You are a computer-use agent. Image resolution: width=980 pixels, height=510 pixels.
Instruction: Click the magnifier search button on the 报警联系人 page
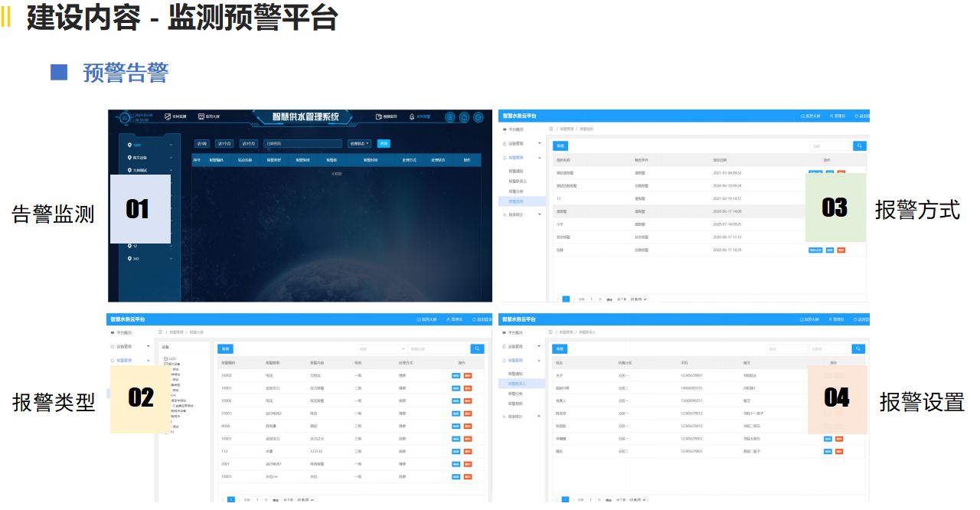pyautogui.click(x=860, y=348)
